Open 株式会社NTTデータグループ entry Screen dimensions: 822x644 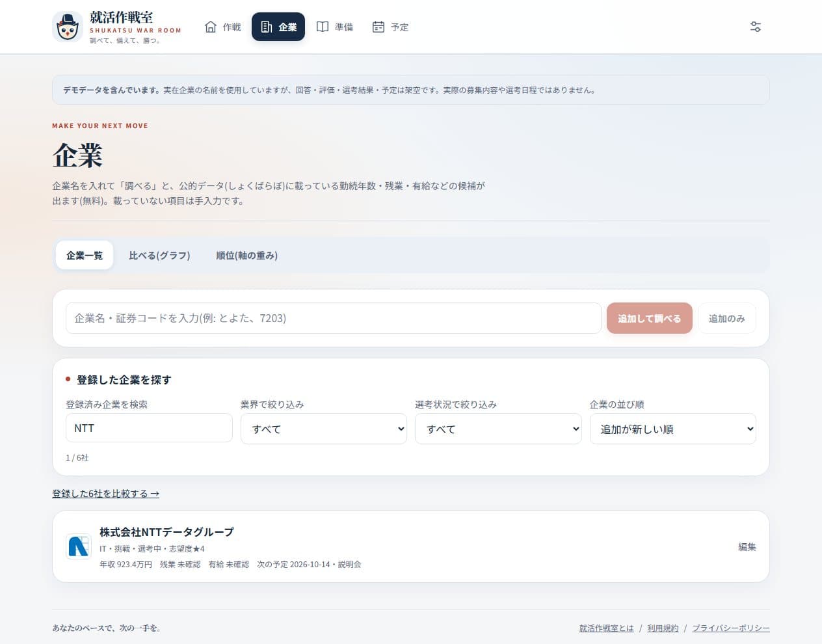pyautogui.click(x=166, y=531)
